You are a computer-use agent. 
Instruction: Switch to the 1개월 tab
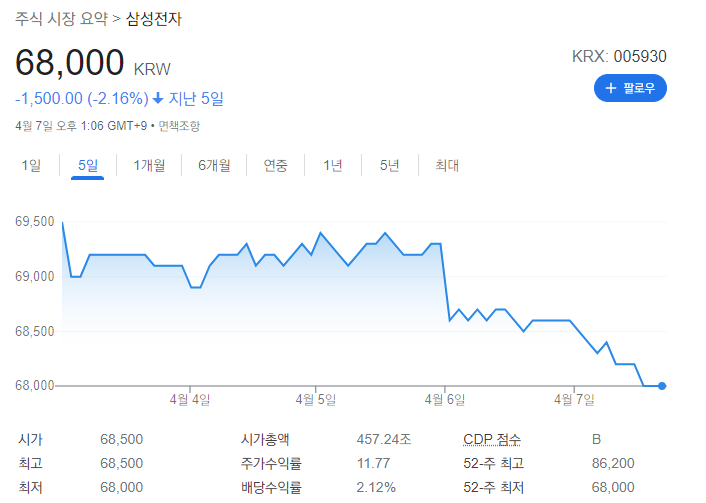click(149, 165)
